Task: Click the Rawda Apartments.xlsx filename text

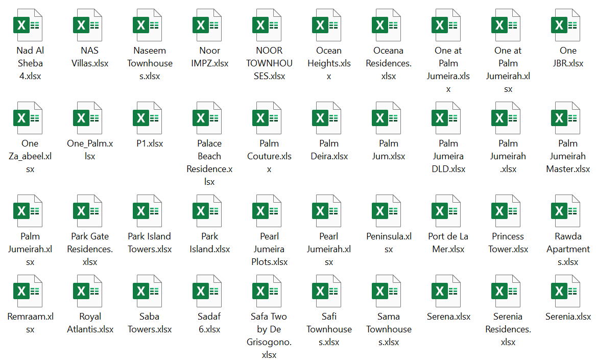Action: coord(567,249)
